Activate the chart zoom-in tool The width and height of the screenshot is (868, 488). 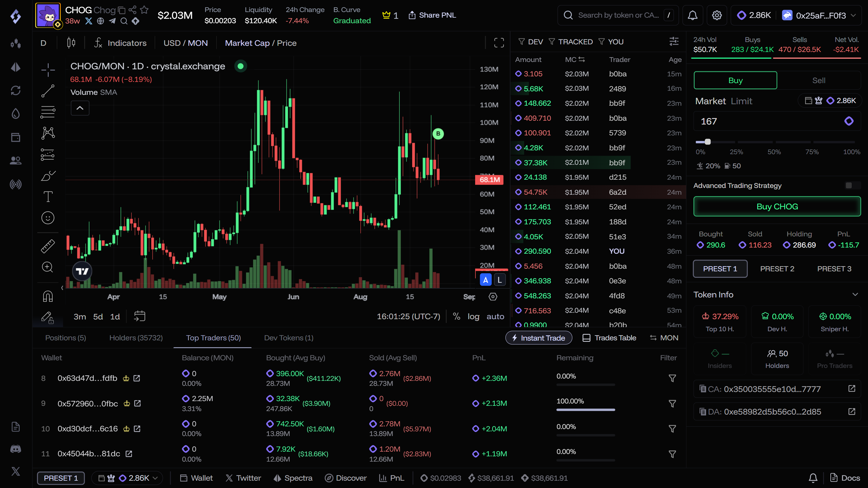click(x=48, y=267)
